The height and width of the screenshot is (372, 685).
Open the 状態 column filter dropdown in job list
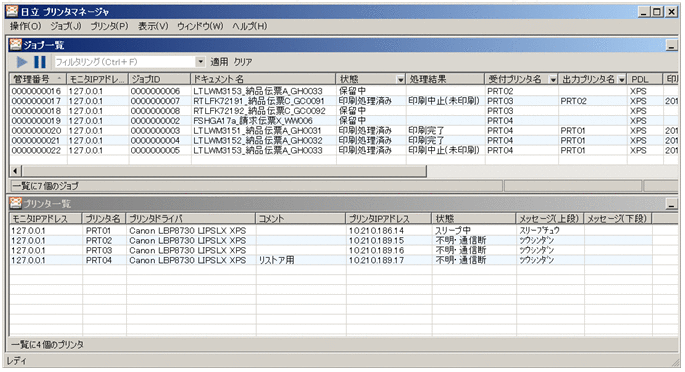[x=400, y=79]
